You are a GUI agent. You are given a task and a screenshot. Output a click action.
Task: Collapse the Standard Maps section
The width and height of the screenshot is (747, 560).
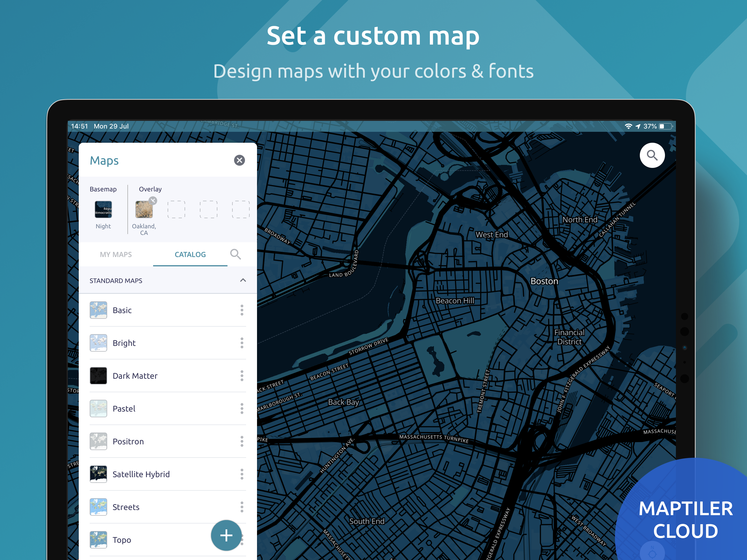click(x=243, y=280)
